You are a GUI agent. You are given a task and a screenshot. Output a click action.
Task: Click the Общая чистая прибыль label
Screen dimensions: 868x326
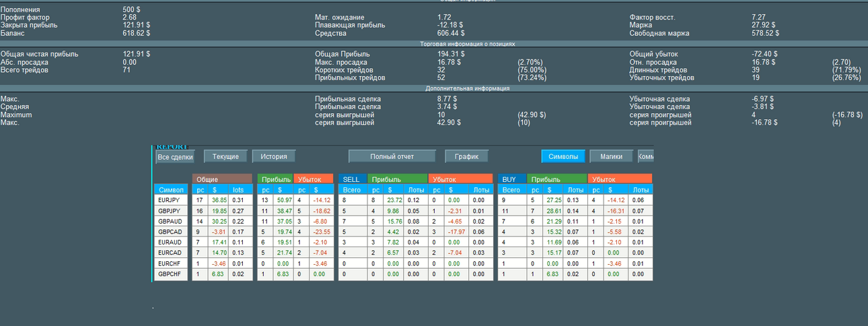40,54
